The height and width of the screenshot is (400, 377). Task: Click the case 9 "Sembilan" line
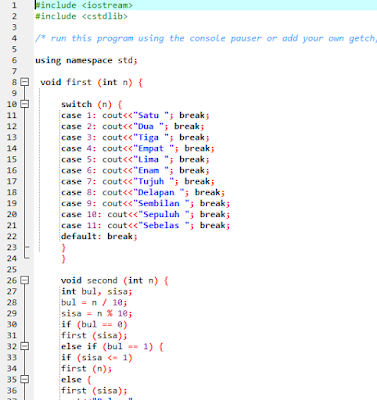point(146,203)
